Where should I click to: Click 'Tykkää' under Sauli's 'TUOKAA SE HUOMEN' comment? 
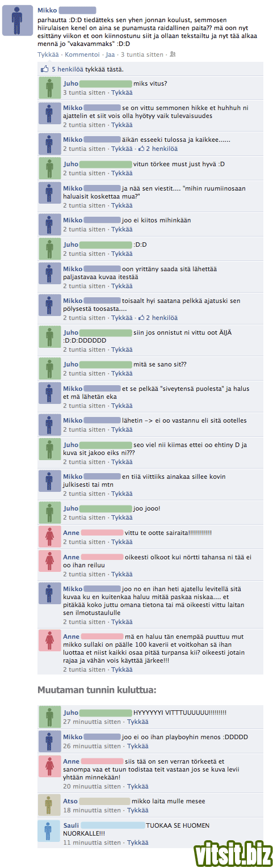click(x=138, y=843)
